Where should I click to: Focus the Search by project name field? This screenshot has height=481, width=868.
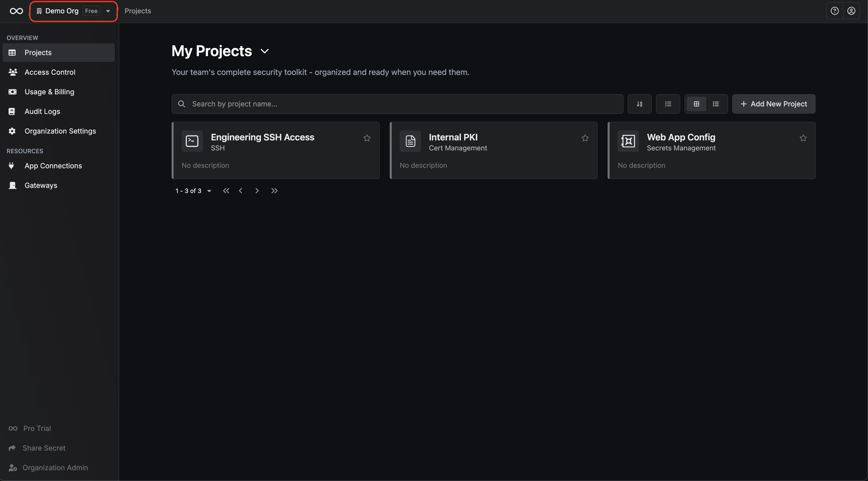tap(397, 104)
